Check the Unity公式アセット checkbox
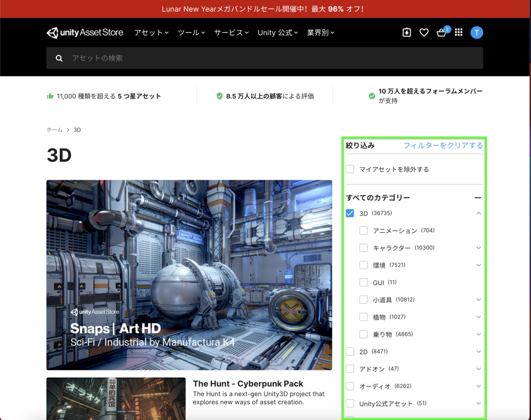531x420 pixels. 350,403
